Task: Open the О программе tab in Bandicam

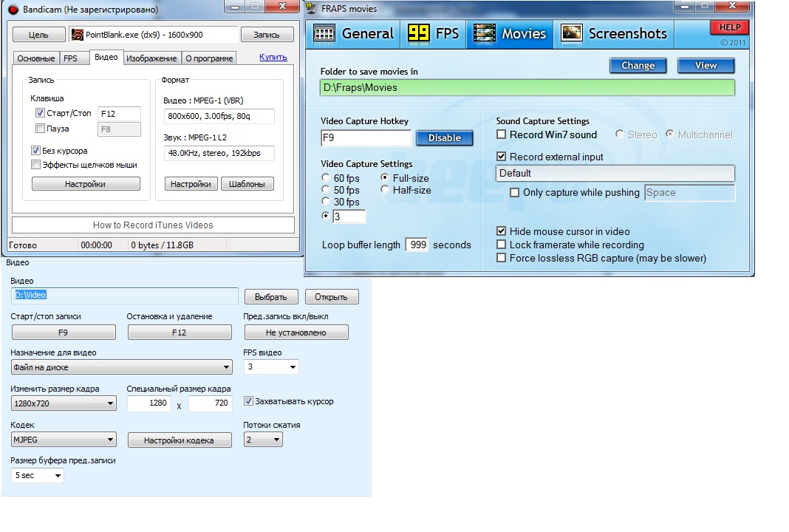Action: [209, 58]
